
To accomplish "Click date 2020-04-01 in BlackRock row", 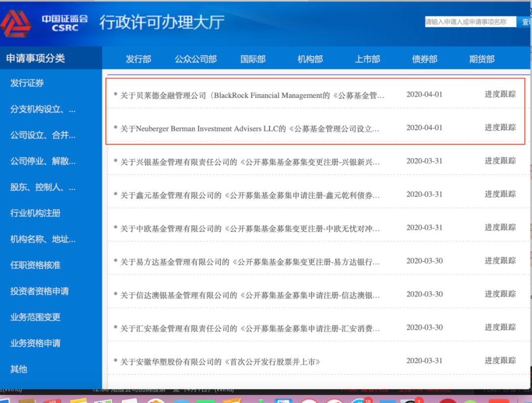I will [x=425, y=94].
